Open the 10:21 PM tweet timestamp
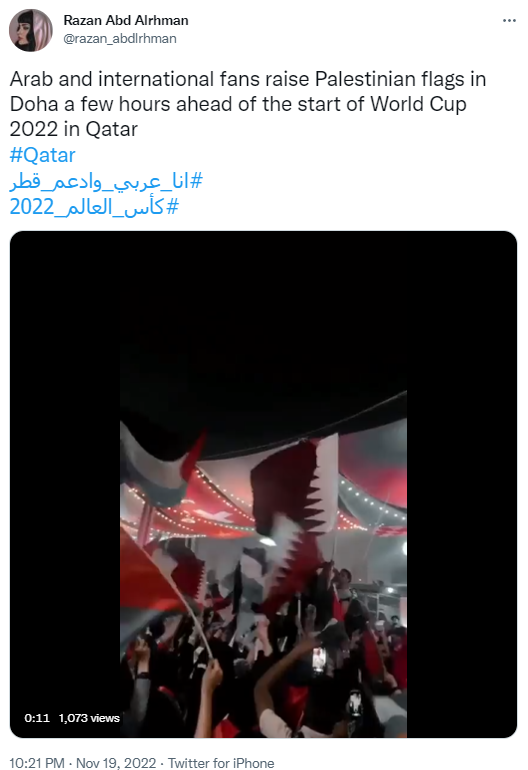The height and width of the screenshot is (770, 528). (37, 763)
